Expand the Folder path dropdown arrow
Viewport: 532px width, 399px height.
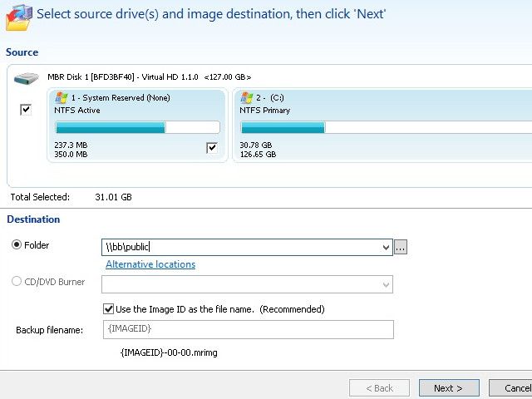pyautogui.click(x=384, y=247)
